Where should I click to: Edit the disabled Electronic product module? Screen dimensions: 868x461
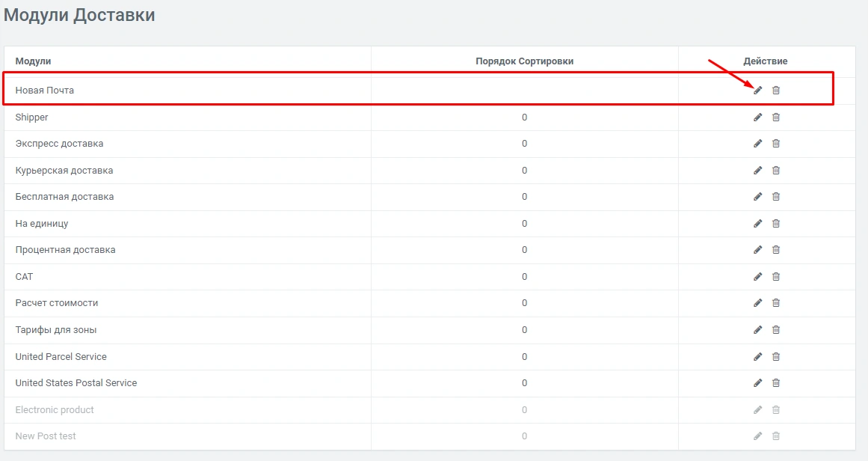pyautogui.click(x=757, y=410)
